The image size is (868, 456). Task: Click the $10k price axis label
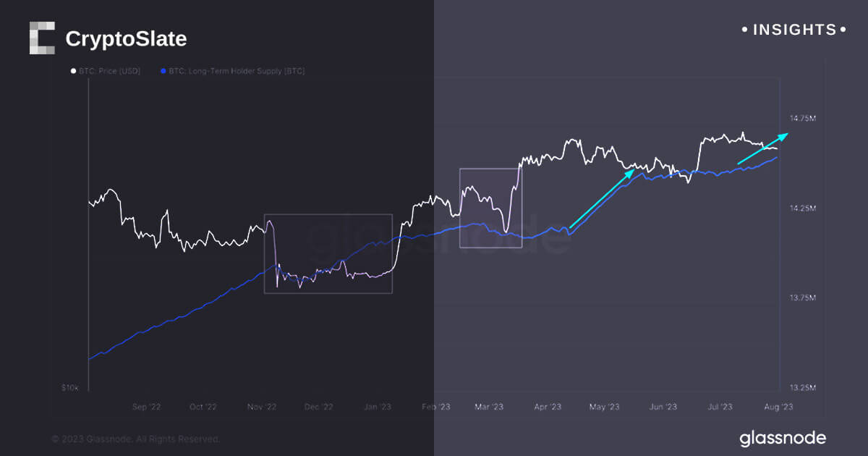tap(72, 389)
